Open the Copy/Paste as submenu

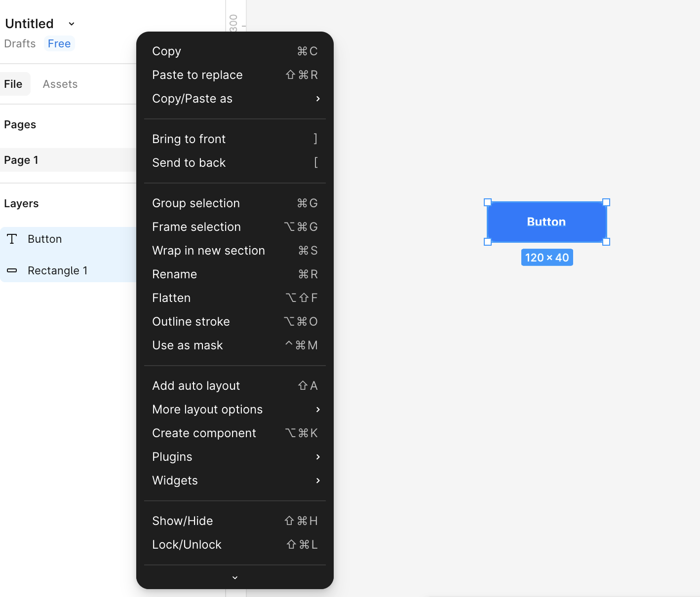click(x=234, y=99)
